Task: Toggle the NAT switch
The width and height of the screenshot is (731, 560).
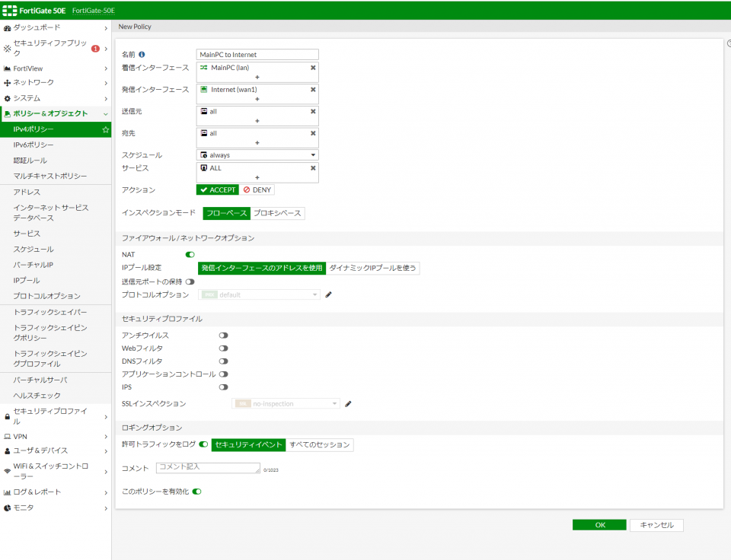Action: tap(190, 255)
